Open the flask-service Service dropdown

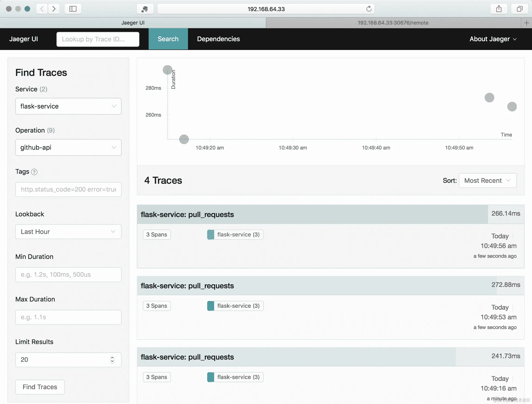click(68, 106)
